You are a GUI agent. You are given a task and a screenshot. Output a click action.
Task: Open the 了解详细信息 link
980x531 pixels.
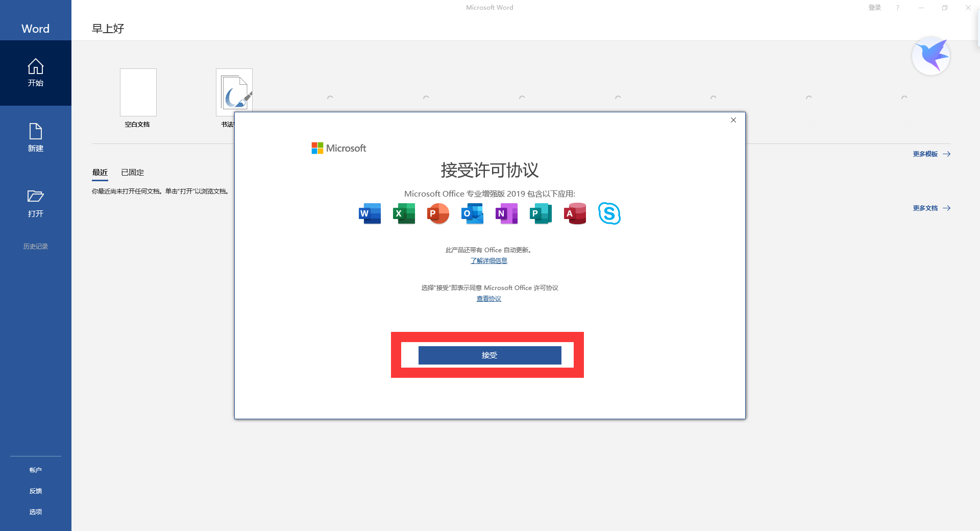point(489,260)
